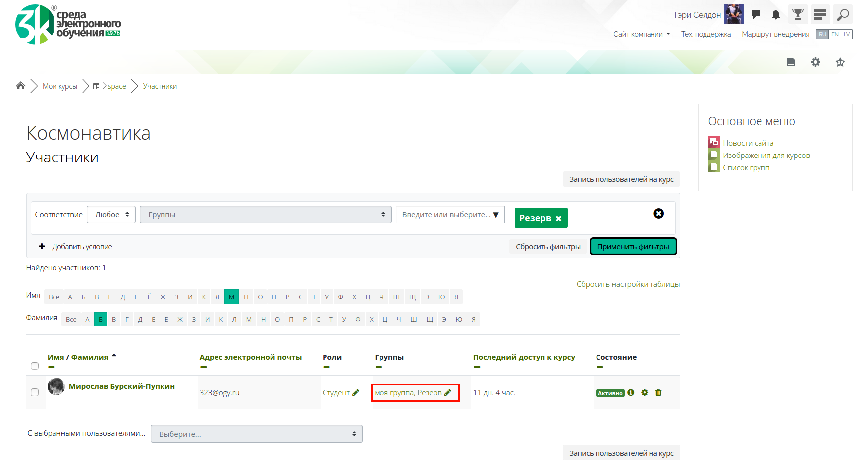Open the notifications bell icon

tap(776, 15)
